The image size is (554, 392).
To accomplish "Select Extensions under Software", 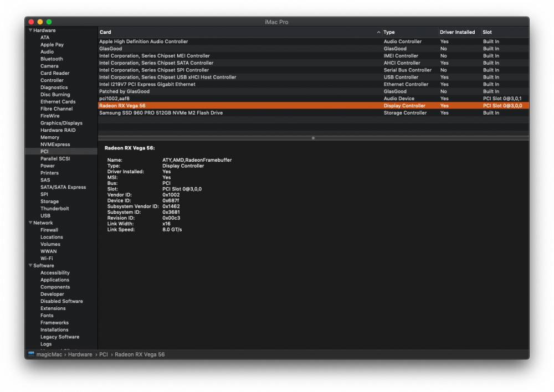I will [x=53, y=308].
